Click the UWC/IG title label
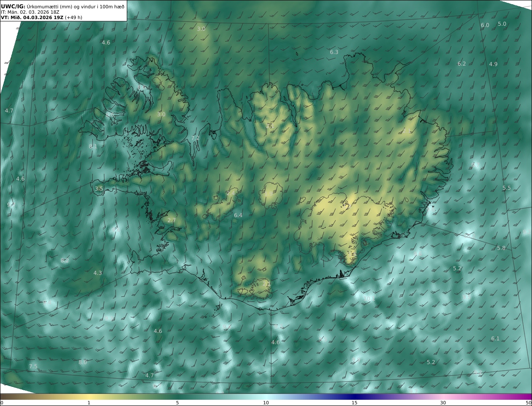532x406 pixels. coord(13,6)
